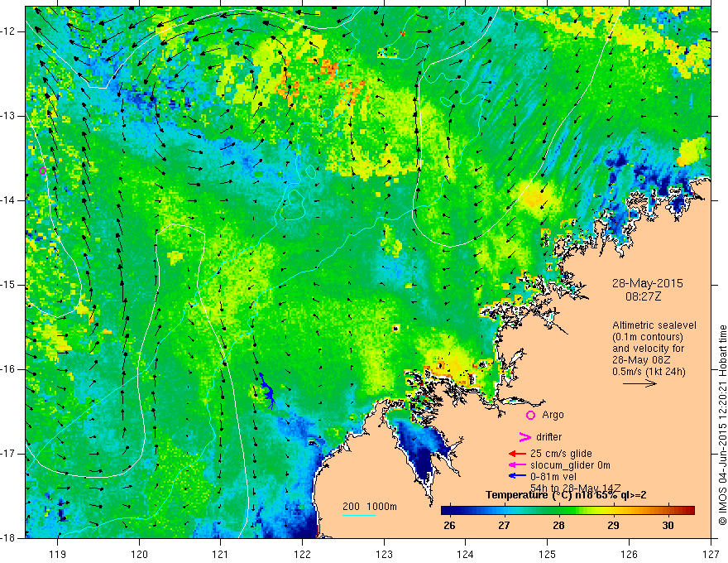This screenshot has width=728, height=563.
Task: Click the magenta drifter arrowhead in the legend
Action: point(524,437)
